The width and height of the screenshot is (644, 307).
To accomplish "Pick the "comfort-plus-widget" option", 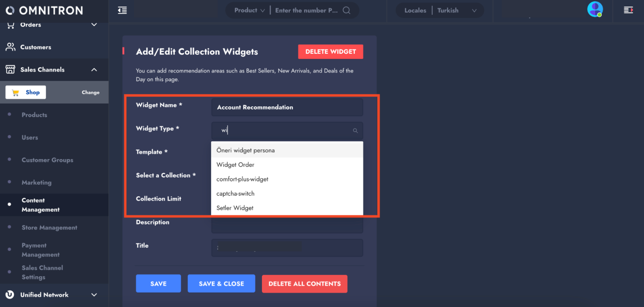I will [x=242, y=179].
